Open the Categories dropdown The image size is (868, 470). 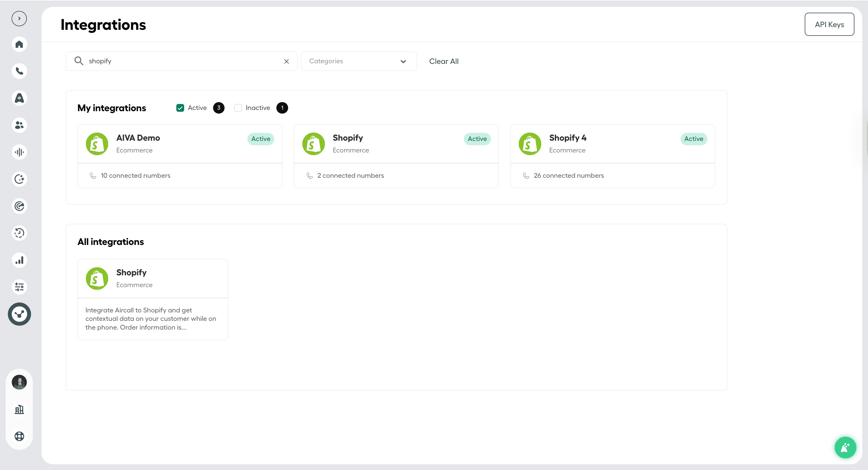tap(359, 61)
